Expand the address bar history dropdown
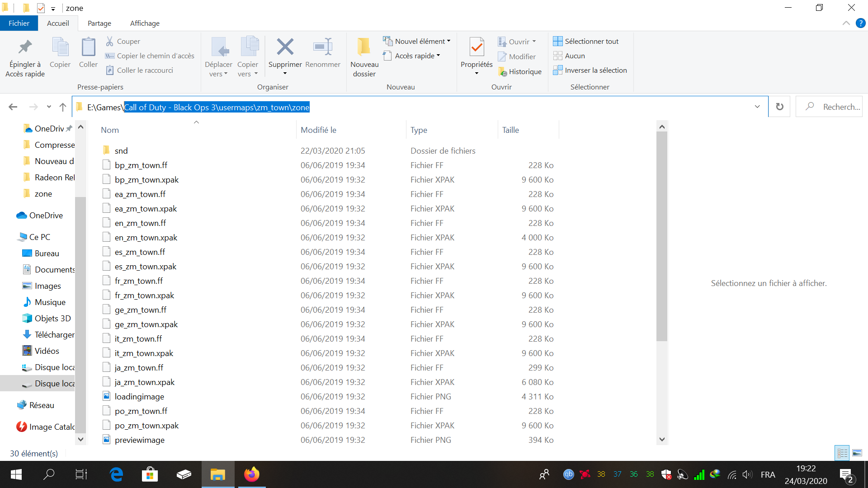 [757, 107]
